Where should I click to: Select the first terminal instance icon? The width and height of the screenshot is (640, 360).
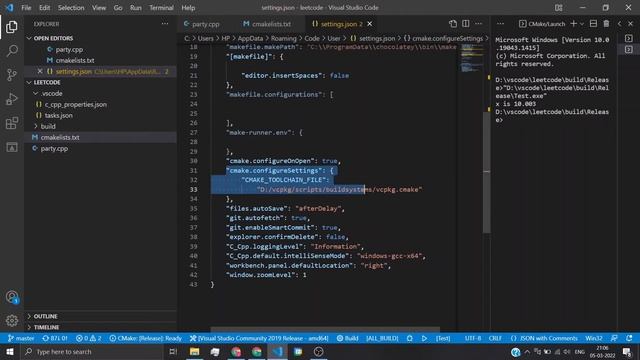629,38
